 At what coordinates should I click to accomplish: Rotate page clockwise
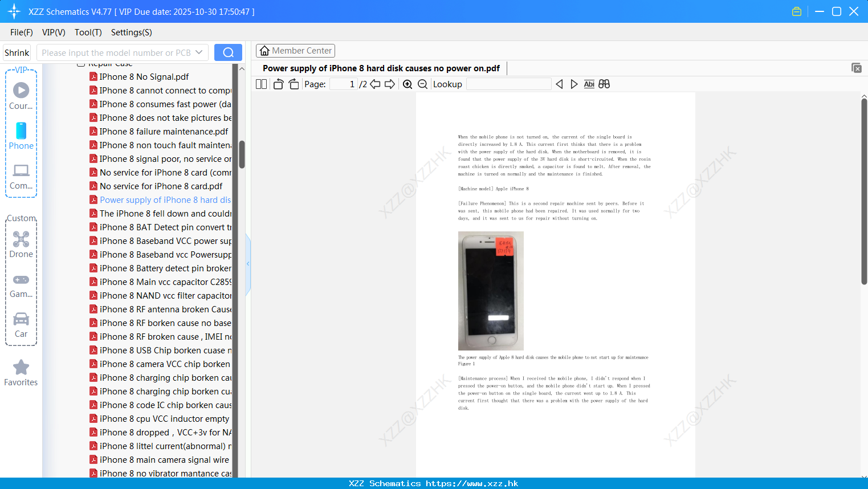point(294,84)
